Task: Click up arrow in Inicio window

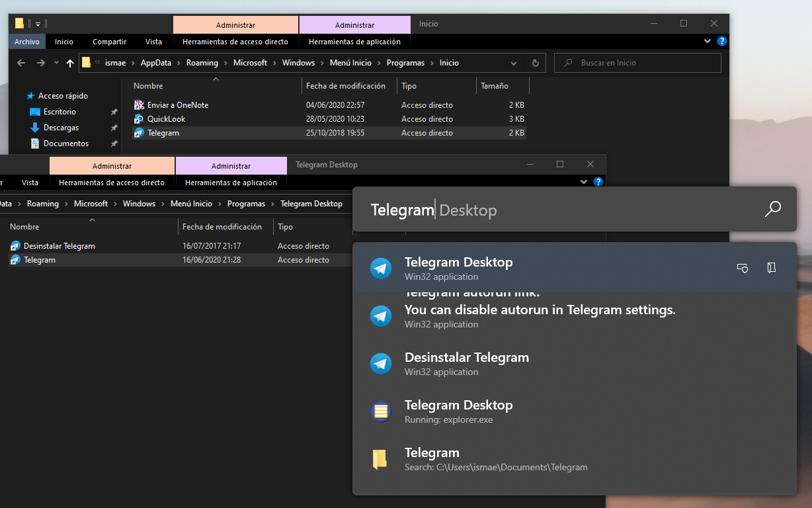Action: [x=70, y=63]
